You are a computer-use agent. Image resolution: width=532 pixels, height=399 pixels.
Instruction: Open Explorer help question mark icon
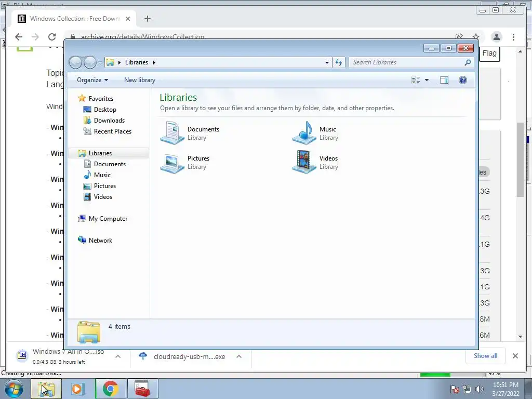pos(463,80)
